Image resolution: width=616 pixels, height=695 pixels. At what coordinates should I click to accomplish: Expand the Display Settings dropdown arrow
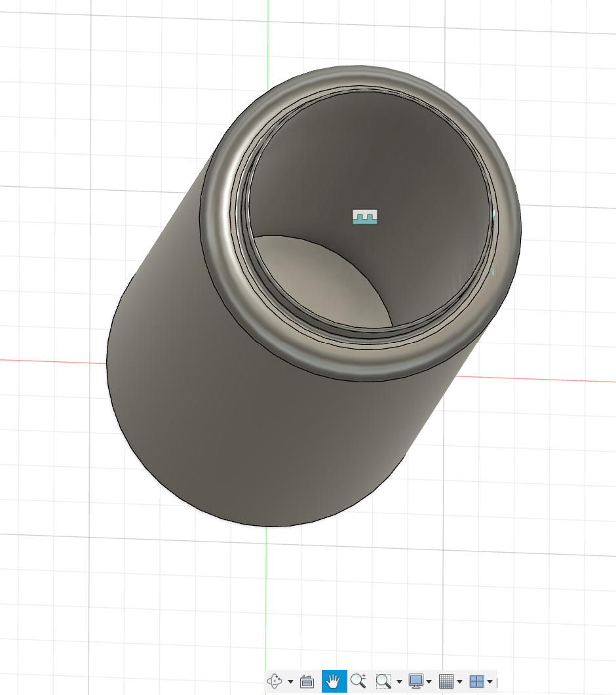[x=429, y=682]
